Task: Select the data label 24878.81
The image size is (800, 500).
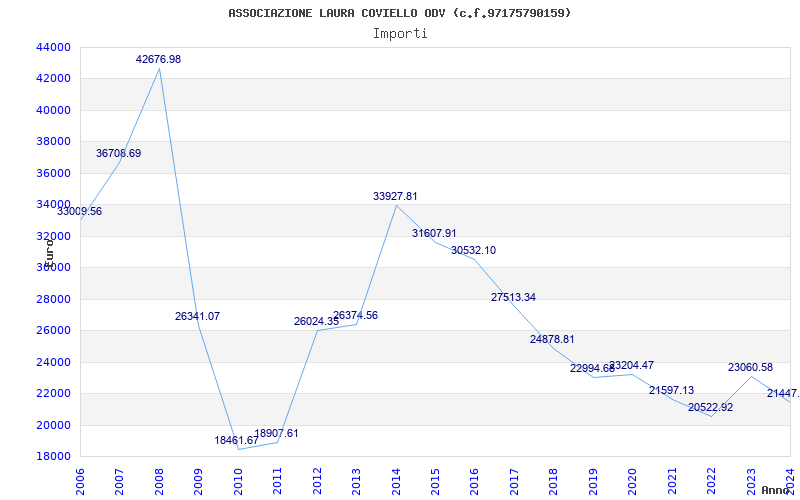Action: pyautogui.click(x=552, y=339)
